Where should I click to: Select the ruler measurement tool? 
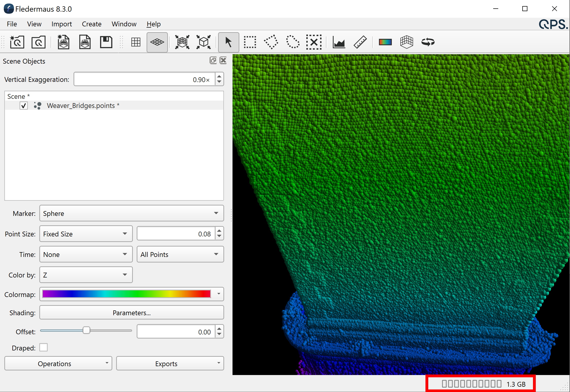[360, 42]
